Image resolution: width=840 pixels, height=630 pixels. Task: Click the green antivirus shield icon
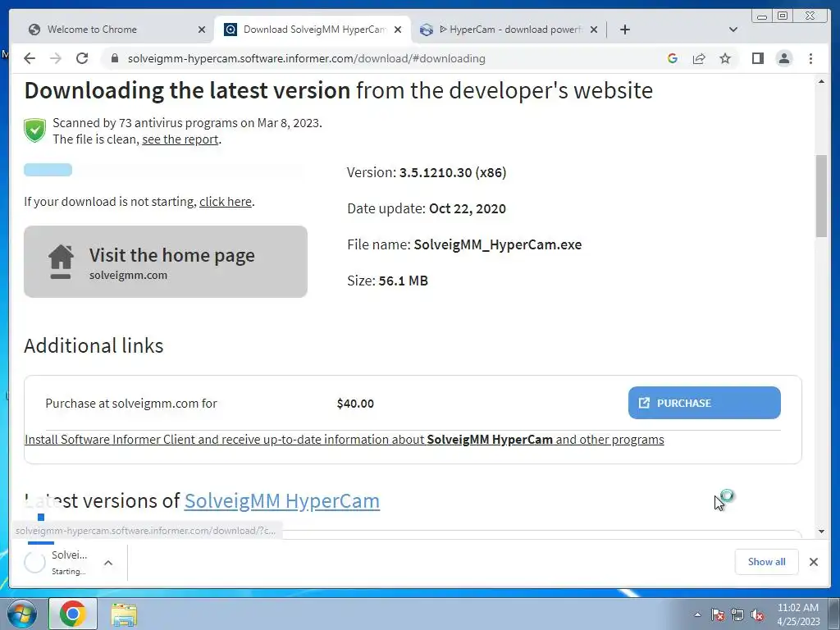click(34, 130)
